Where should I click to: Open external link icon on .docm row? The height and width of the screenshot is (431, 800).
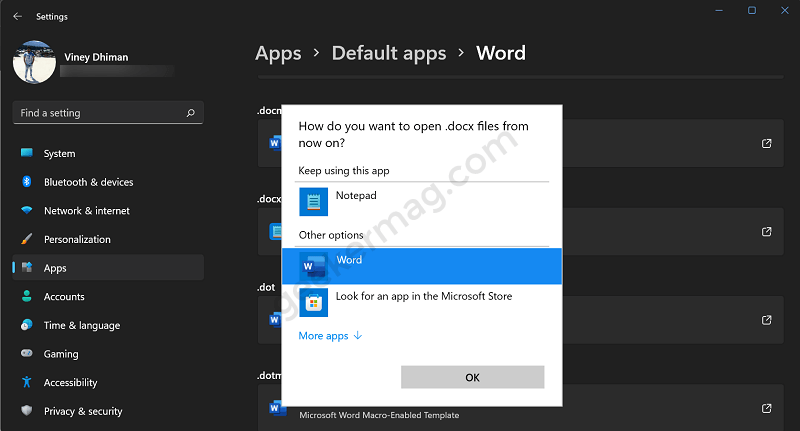click(766, 143)
